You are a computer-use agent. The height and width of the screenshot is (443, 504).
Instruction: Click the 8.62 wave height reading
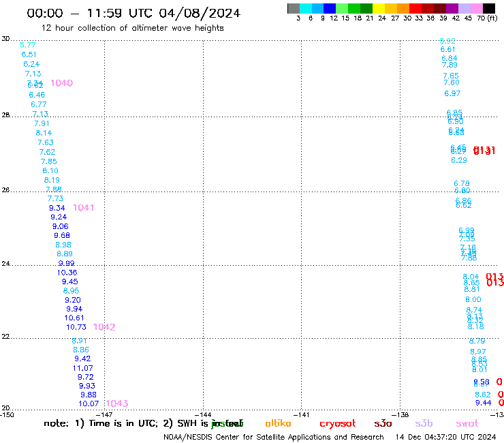(483, 395)
